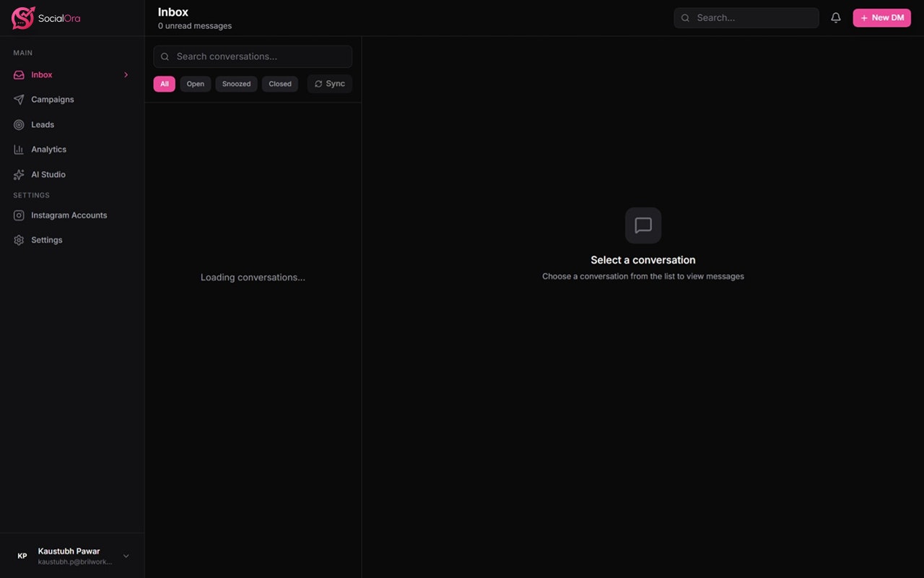Open the Inbox from the sidebar
924x578 pixels.
(x=41, y=74)
